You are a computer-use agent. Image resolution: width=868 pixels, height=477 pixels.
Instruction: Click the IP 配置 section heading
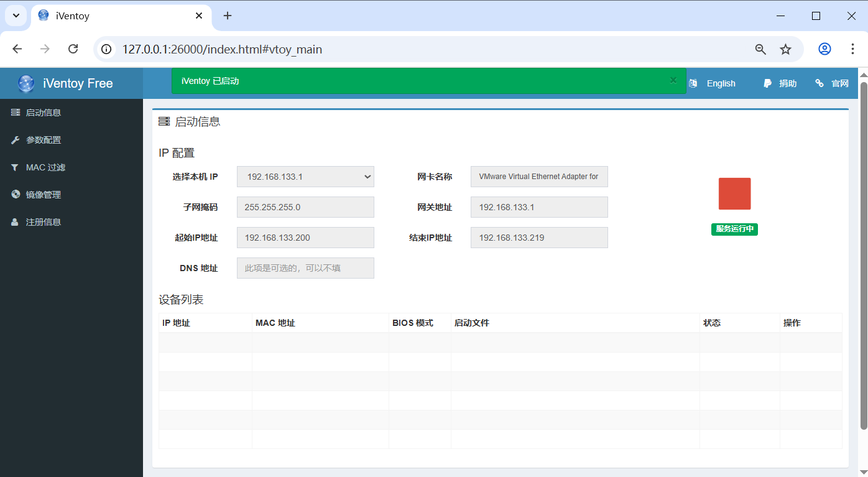coord(177,153)
